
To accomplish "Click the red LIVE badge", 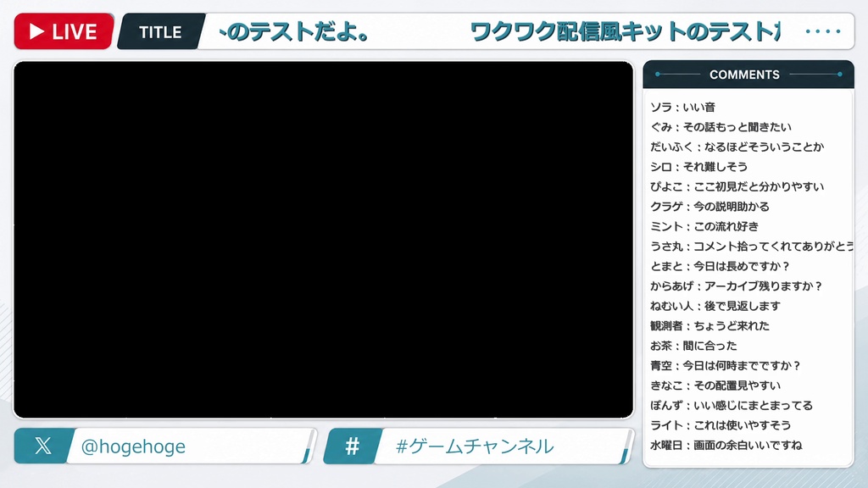I will [64, 31].
